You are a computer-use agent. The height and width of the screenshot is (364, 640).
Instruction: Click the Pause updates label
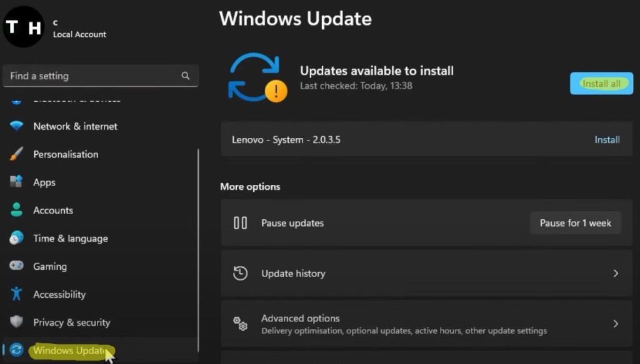point(292,223)
